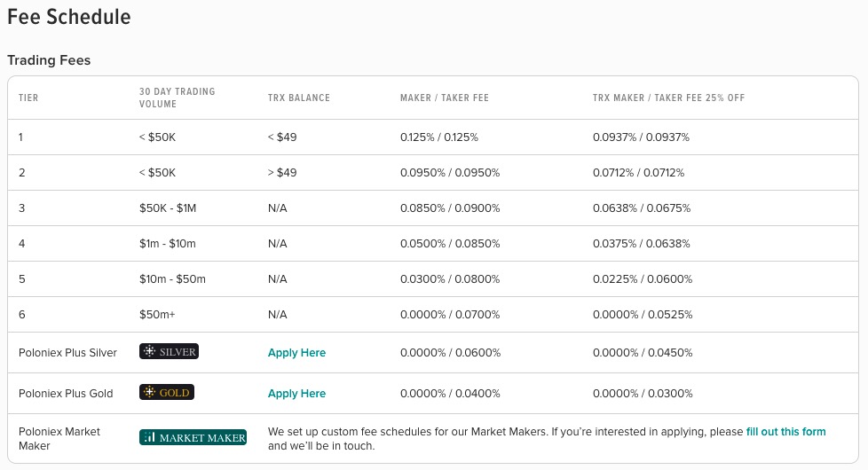Click the custom fee schedules description text
The image size is (868, 470).
click(x=547, y=438)
